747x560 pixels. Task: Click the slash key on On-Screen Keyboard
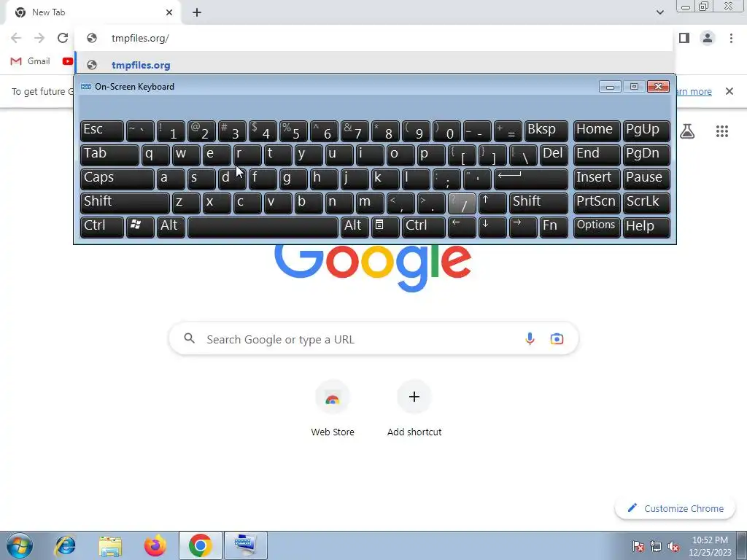click(462, 203)
